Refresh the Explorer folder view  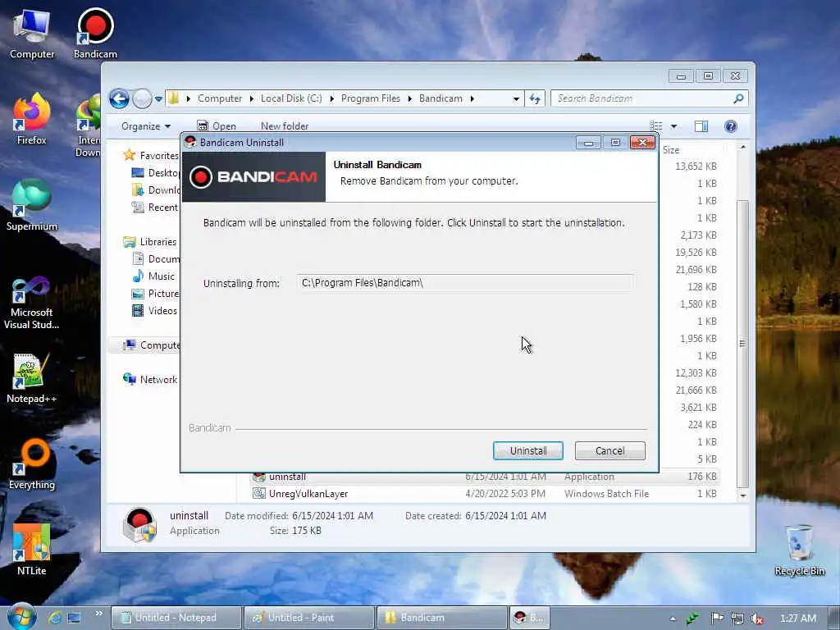[535, 98]
